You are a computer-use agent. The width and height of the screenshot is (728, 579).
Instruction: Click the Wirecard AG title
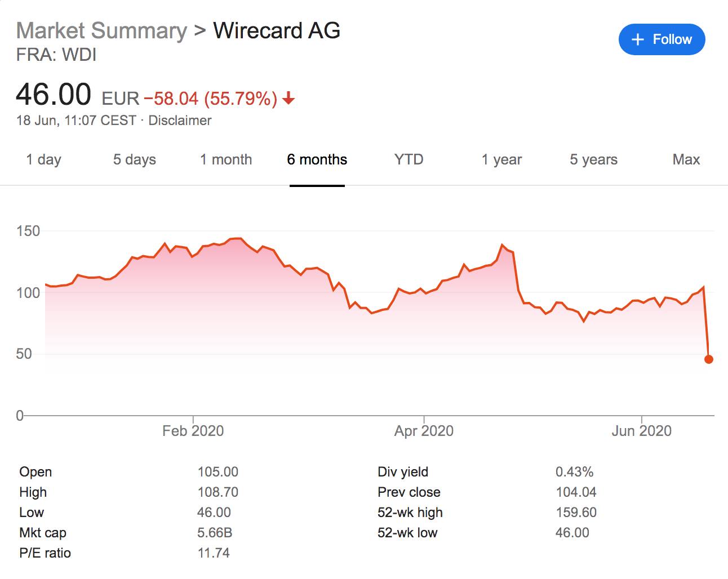(277, 30)
